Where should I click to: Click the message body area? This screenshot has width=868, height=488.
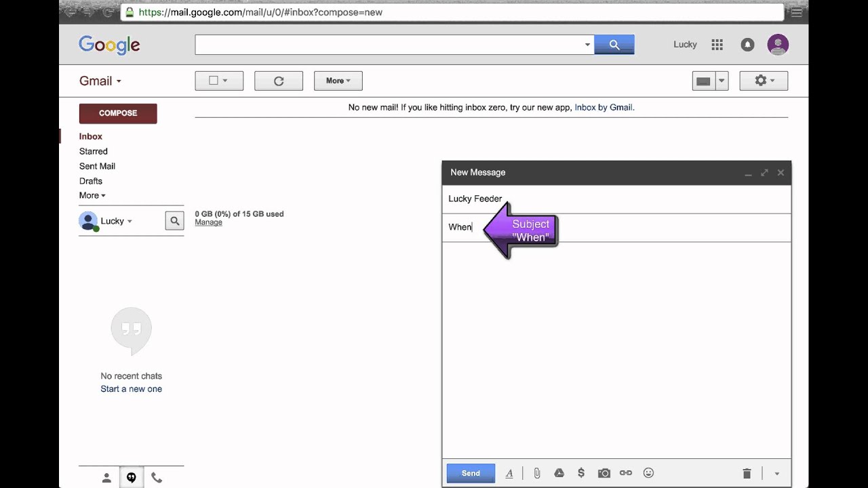(616, 349)
